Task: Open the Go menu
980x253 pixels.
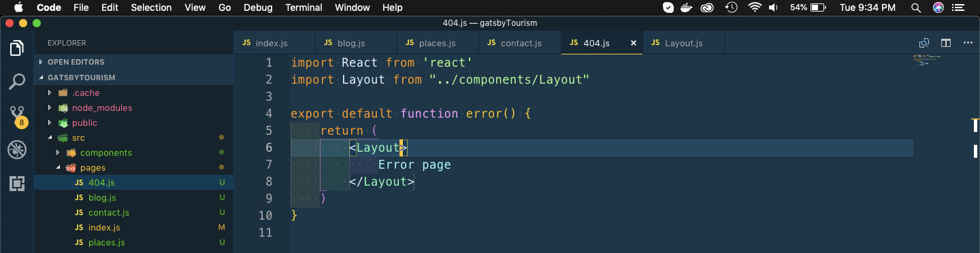Action: (x=225, y=7)
